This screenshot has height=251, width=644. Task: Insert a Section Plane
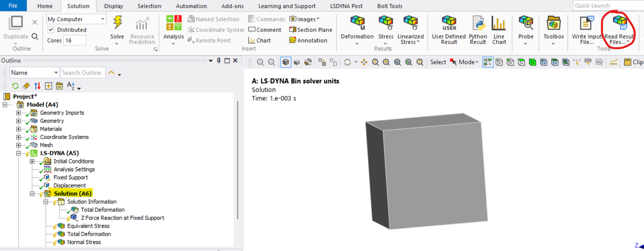click(311, 30)
